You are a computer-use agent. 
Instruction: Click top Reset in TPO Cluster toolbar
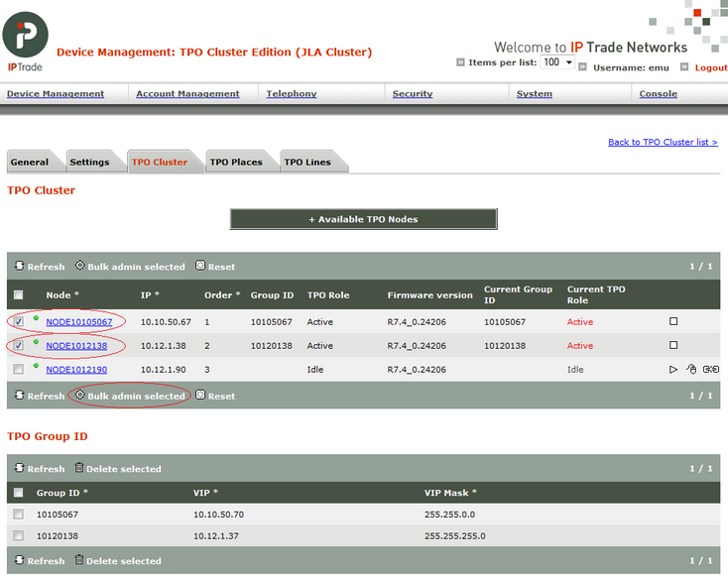215,267
